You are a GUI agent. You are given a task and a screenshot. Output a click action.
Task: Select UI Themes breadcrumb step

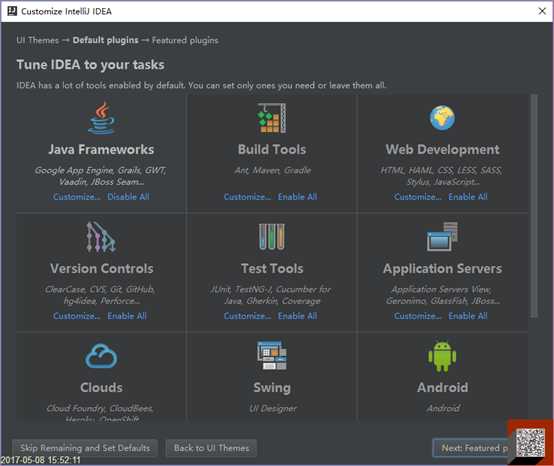(37, 40)
